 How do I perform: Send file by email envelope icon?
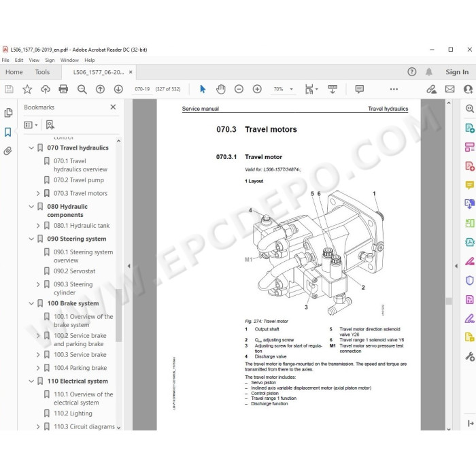coord(450,89)
